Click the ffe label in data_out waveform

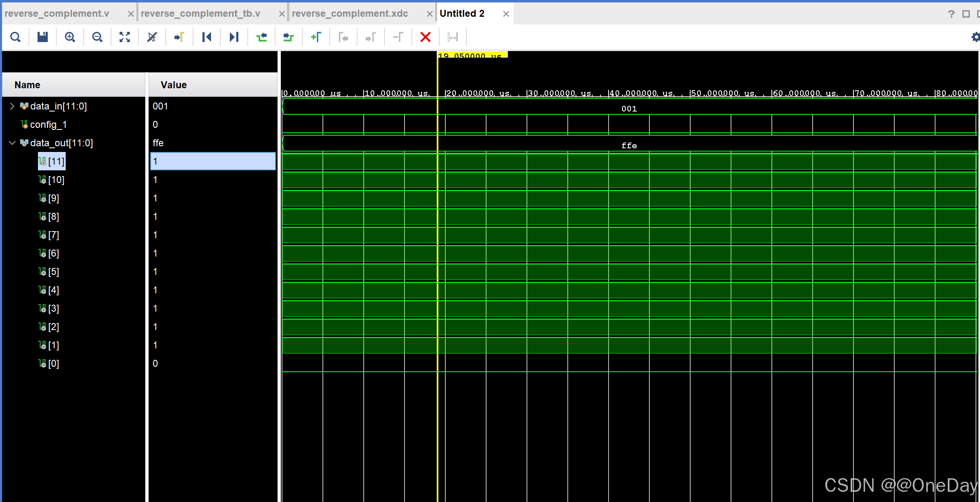629,145
